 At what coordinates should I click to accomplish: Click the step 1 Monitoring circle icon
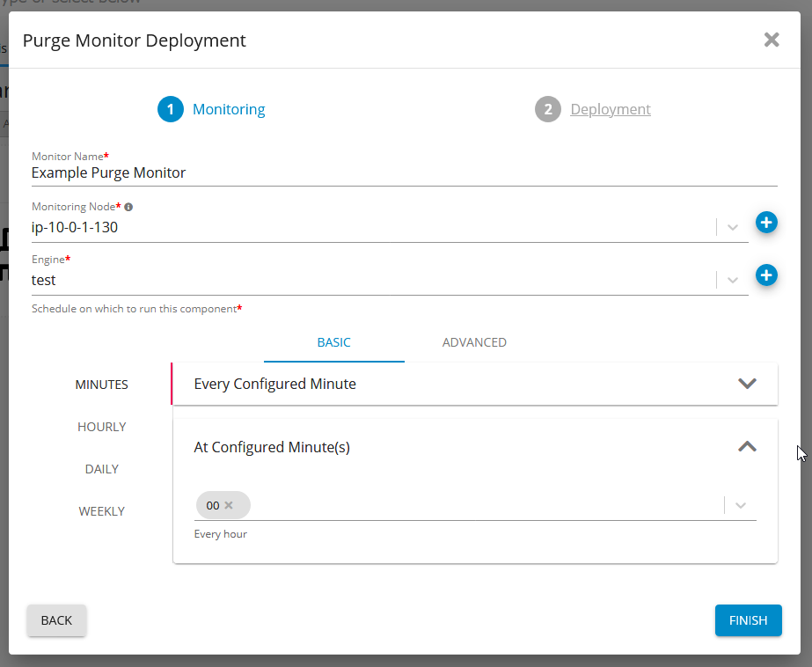tap(170, 109)
